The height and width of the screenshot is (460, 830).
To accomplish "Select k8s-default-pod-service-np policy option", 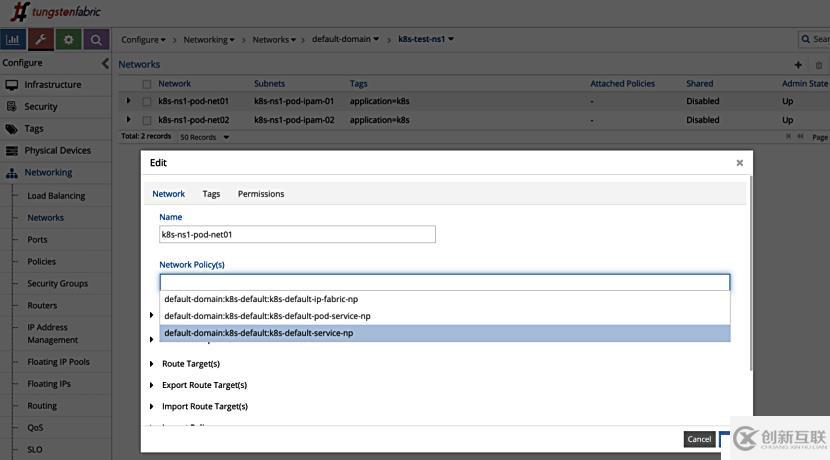I will [268, 316].
